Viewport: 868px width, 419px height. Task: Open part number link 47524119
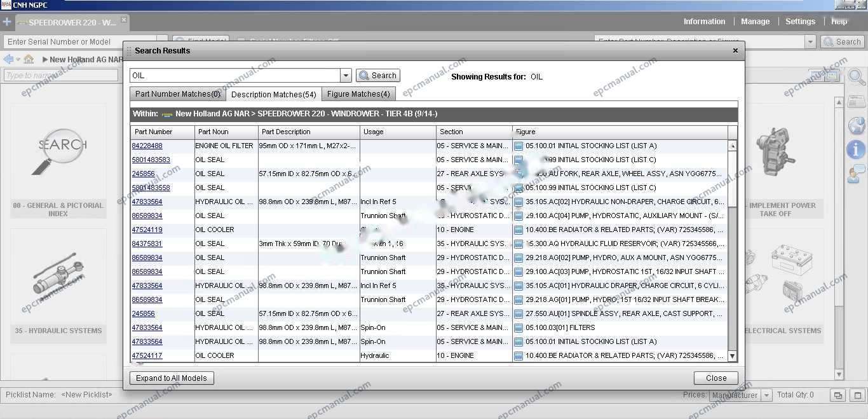(147, 230)
